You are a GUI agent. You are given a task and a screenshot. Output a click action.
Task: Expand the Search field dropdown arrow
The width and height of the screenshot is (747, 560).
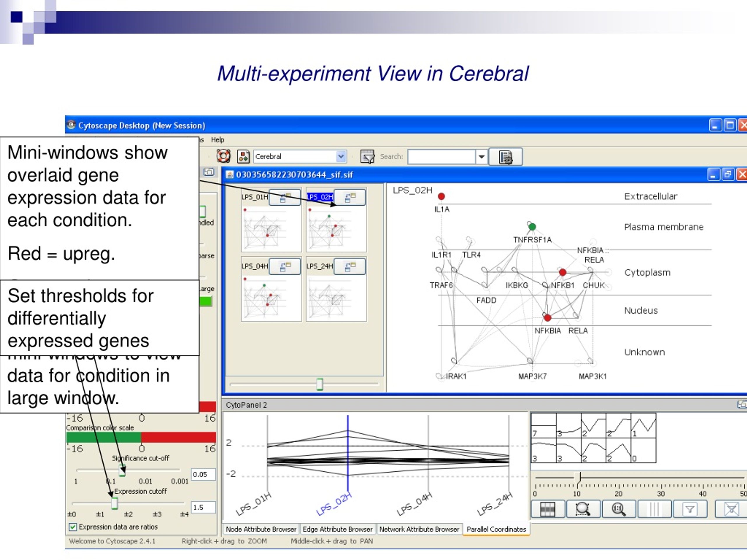point(481,157)
